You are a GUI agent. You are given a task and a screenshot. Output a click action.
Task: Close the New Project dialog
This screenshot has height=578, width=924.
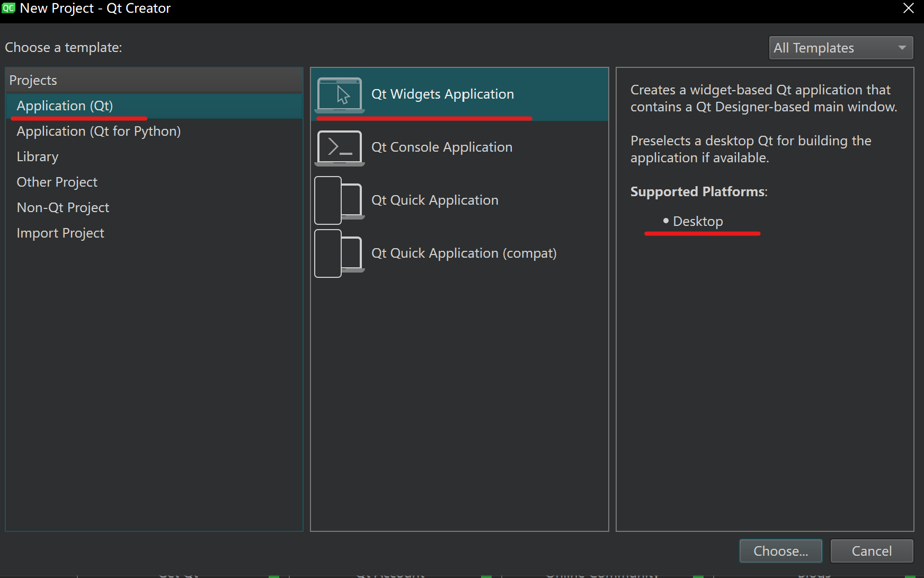[x=909, y=8]
